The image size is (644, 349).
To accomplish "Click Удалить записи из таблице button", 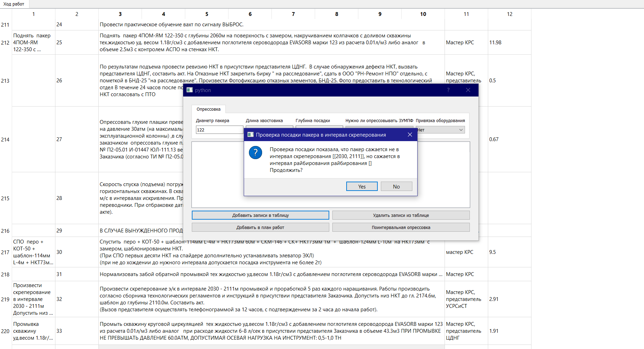I will pyautogui.click(x=401, y=215).
